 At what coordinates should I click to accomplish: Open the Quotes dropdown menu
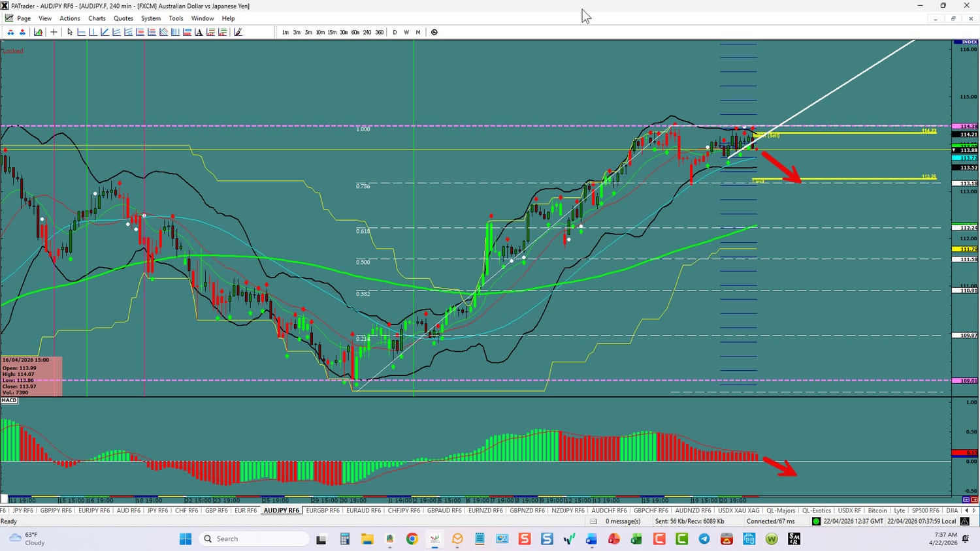(x=123, y=18)
